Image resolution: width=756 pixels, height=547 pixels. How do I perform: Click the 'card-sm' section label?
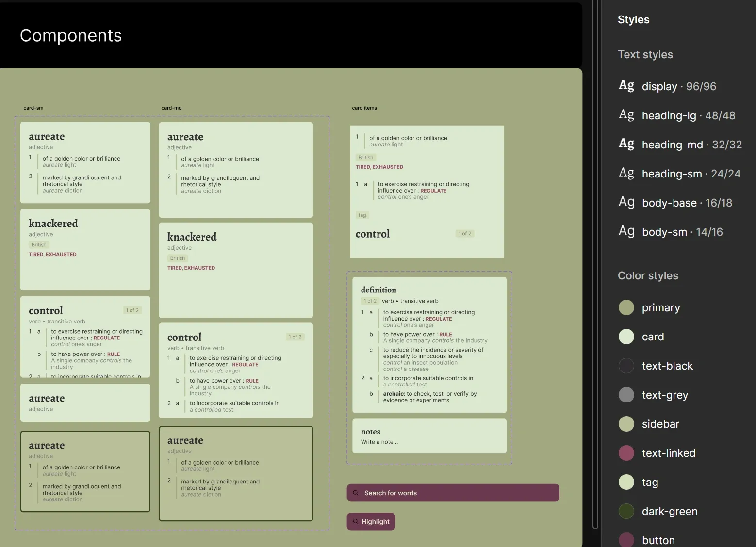(x=33, y=108)
